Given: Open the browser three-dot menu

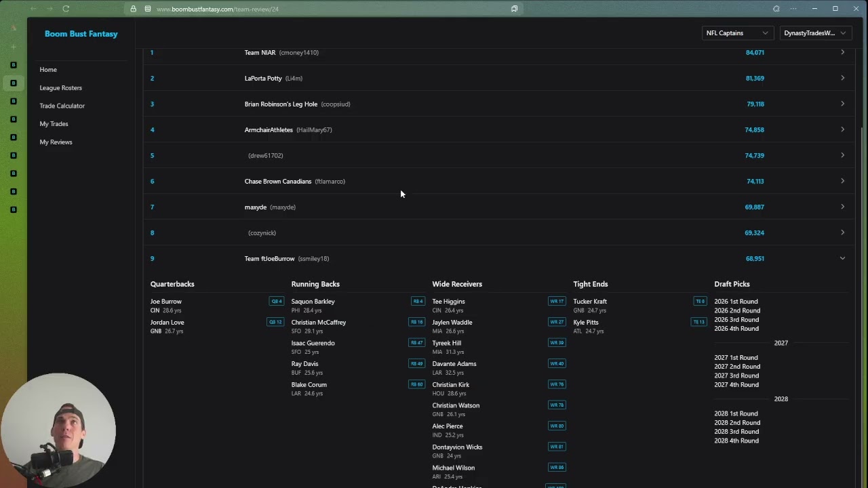Looking at the screenshot, I should coord(793,9).
